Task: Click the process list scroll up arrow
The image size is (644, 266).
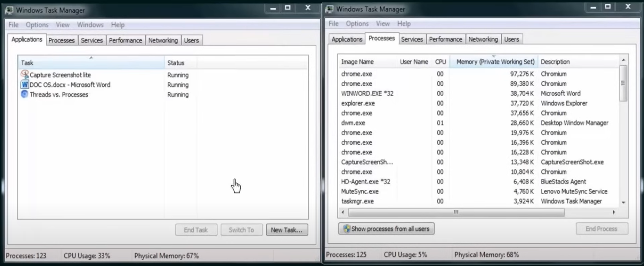Action: [623, 60]
